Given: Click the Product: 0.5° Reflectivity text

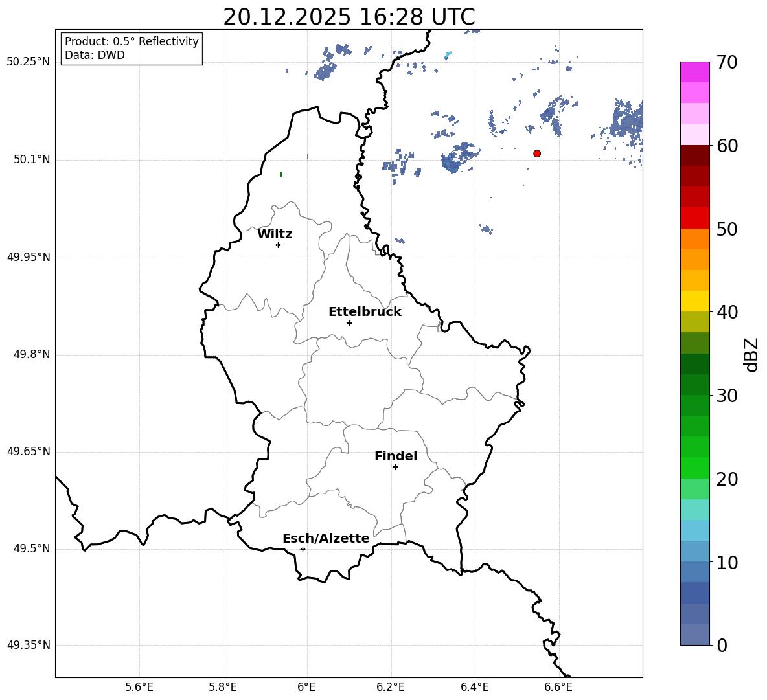Looking at the screenshot, I should coord(132,41).
